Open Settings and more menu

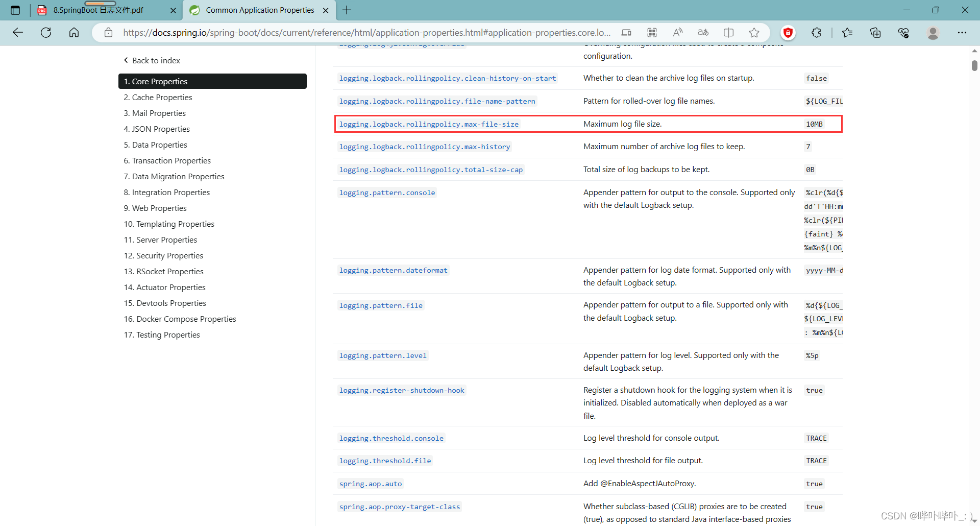coord(962,33)
